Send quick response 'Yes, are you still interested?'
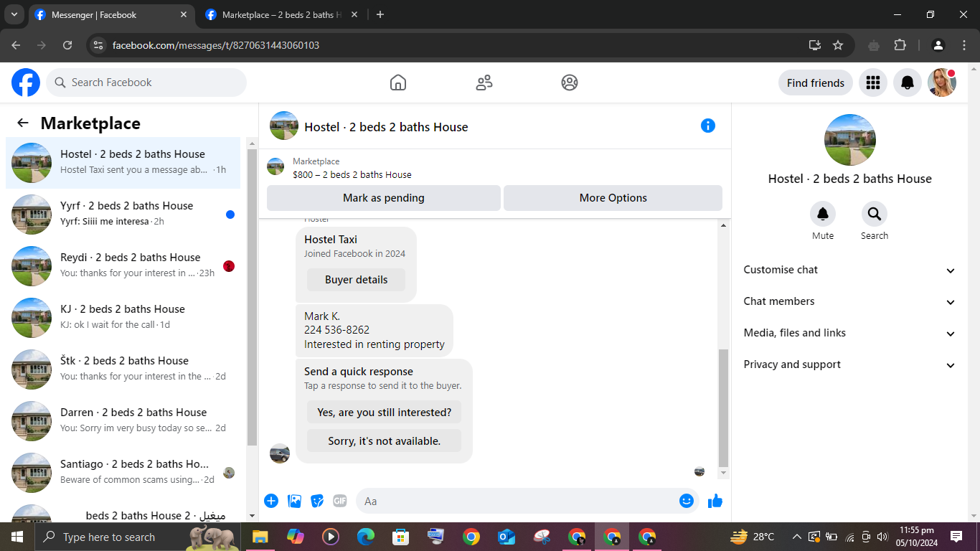The width and height of the screenshot is (980, 551). point(385,412)
